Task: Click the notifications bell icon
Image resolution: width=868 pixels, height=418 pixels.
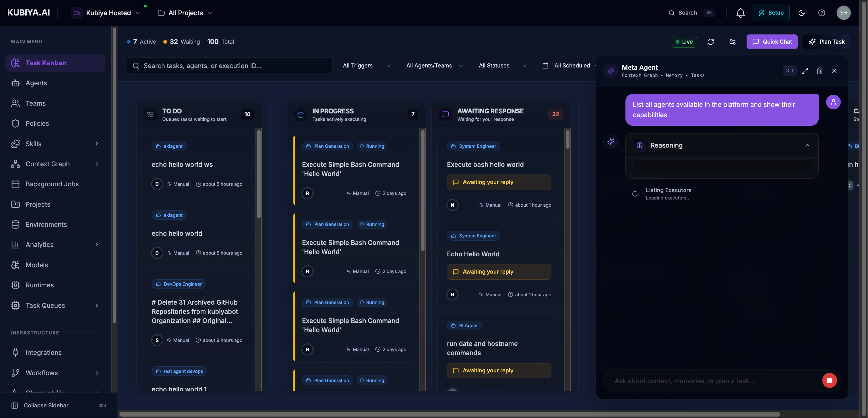Action: click(740, 13)
